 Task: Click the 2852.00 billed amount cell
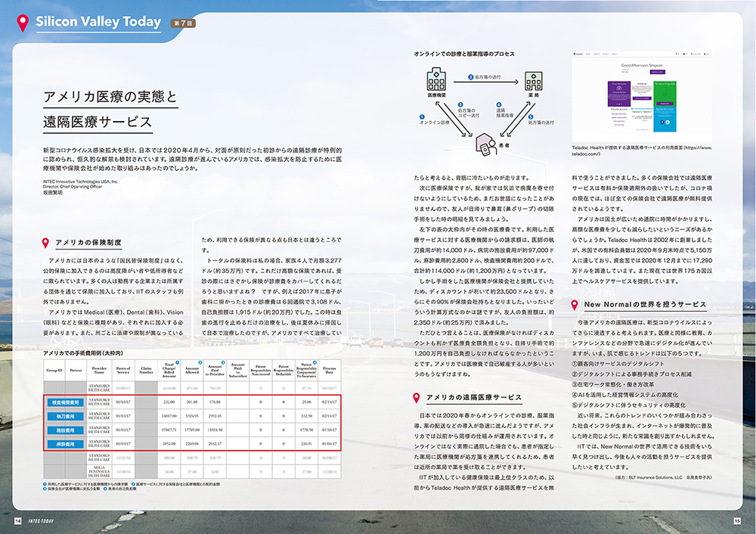(x=169, y=444)
